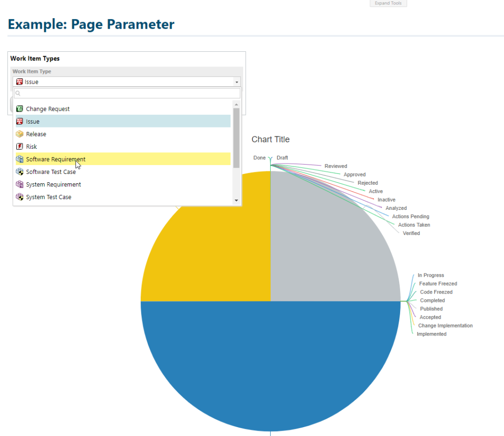Collapse the work item list via dropdown arrow
Viewport: 504px width, 436px height.
coord(237,81)
